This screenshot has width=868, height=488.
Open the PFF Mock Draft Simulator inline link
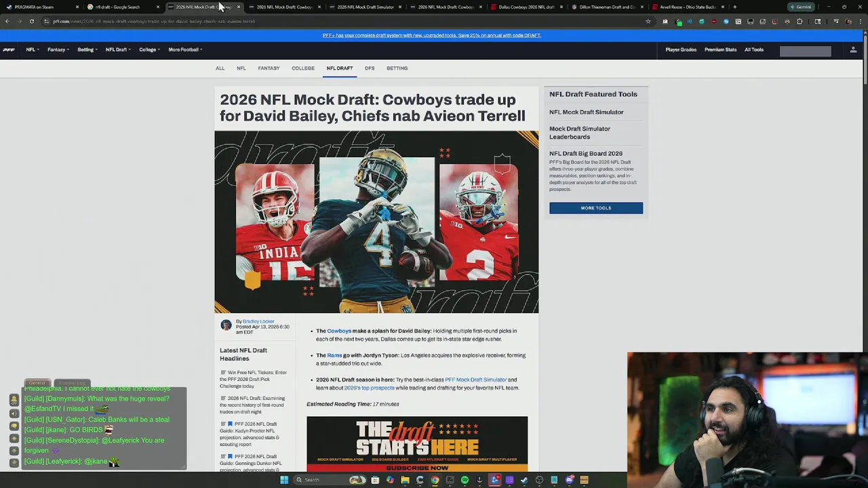coord(475,380)
